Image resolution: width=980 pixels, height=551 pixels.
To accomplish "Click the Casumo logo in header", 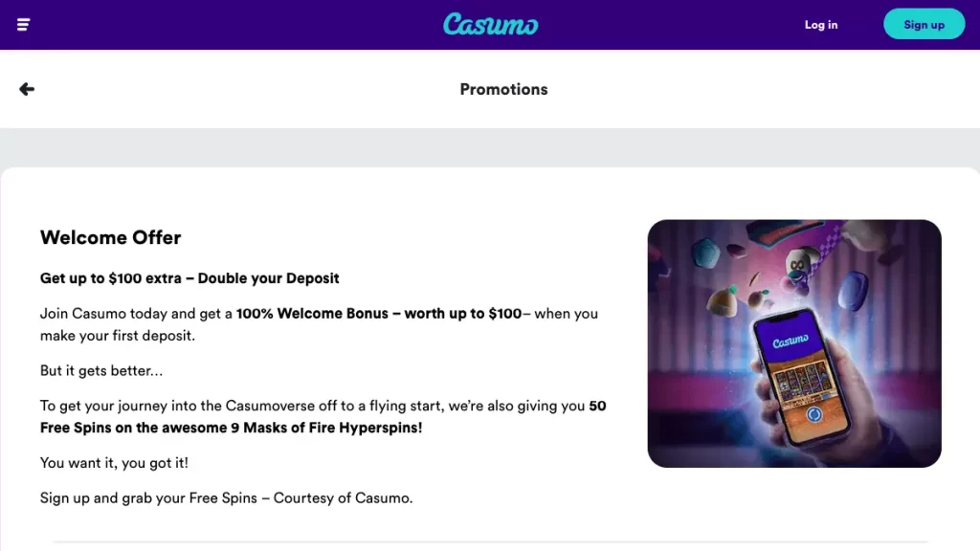I will tap(490, 25).
